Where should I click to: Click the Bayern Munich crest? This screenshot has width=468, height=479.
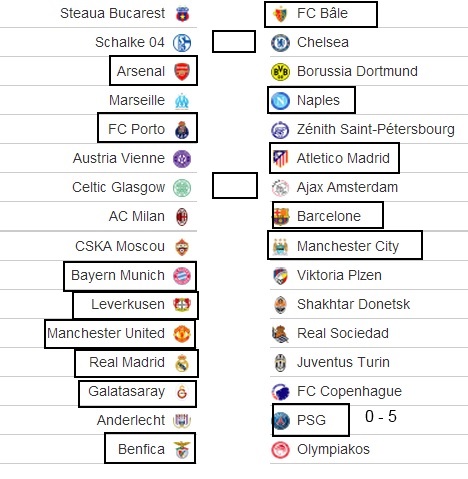pos(182,276)
